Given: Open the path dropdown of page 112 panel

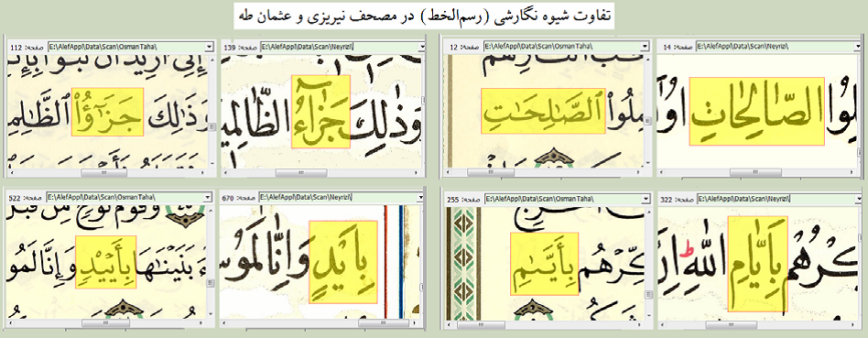Looking at the screenshot, I should 209,47.
